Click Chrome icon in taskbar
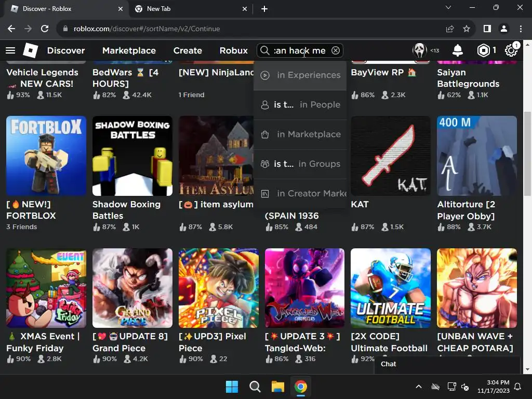This screenshot has width=532, height=399. pos(301,387)
